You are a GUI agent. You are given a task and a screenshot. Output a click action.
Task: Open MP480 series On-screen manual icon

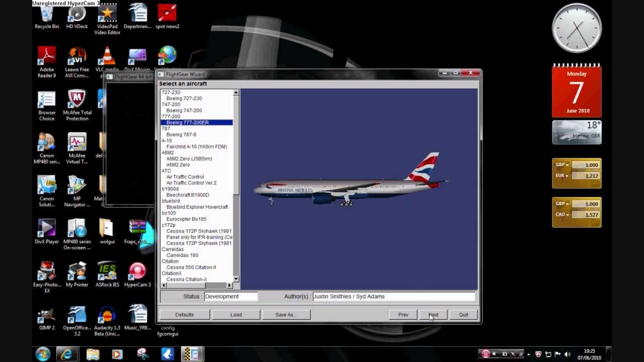coord(77,235)
